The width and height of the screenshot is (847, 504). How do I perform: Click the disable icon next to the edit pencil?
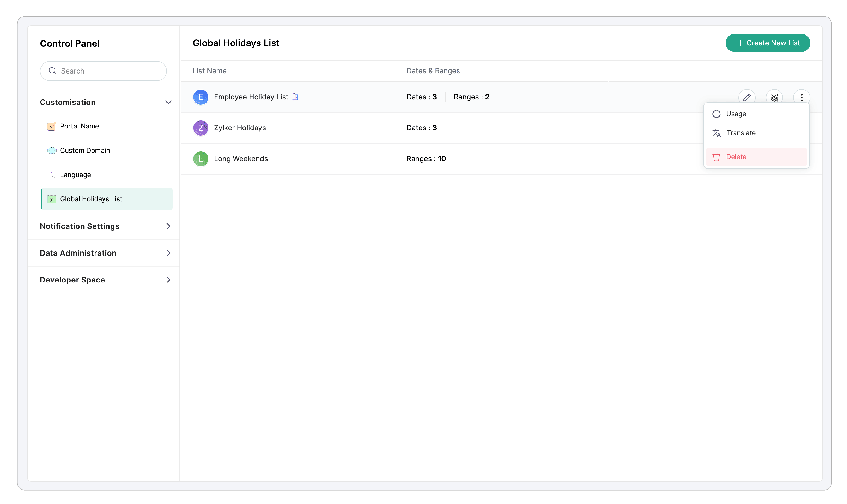point(774,97)
